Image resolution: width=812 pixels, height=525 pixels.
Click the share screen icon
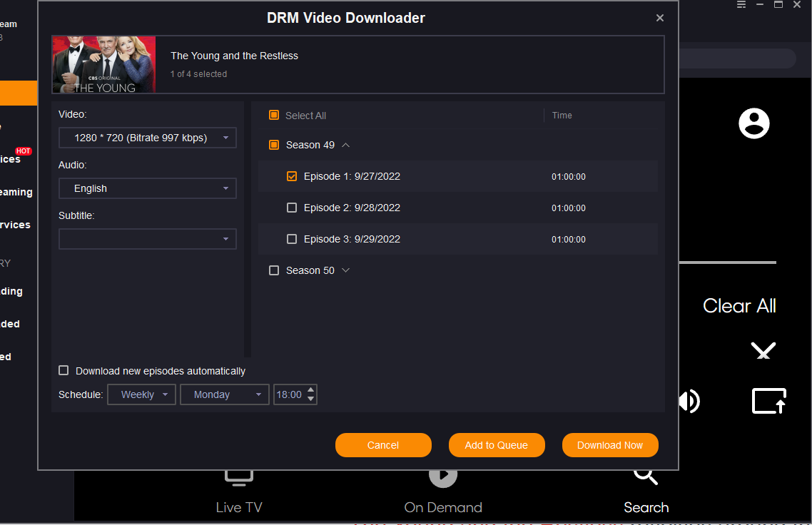769,402
